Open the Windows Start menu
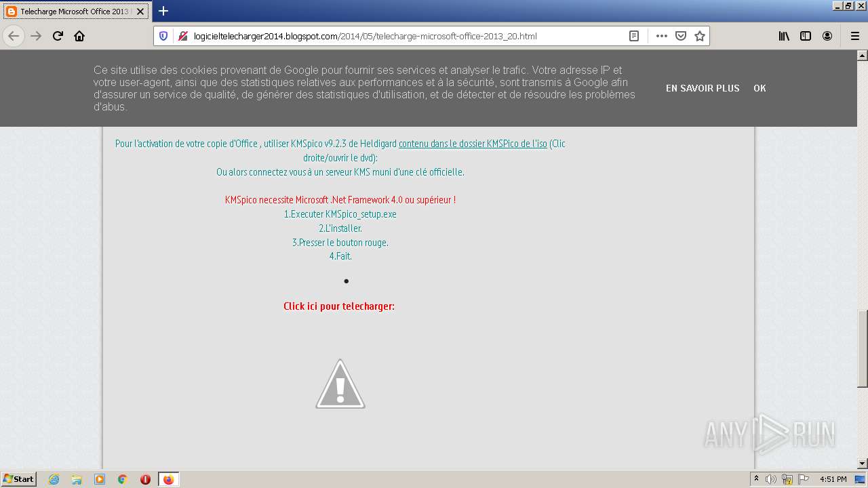Screen dimensions: 868x488 coord(18,479)
